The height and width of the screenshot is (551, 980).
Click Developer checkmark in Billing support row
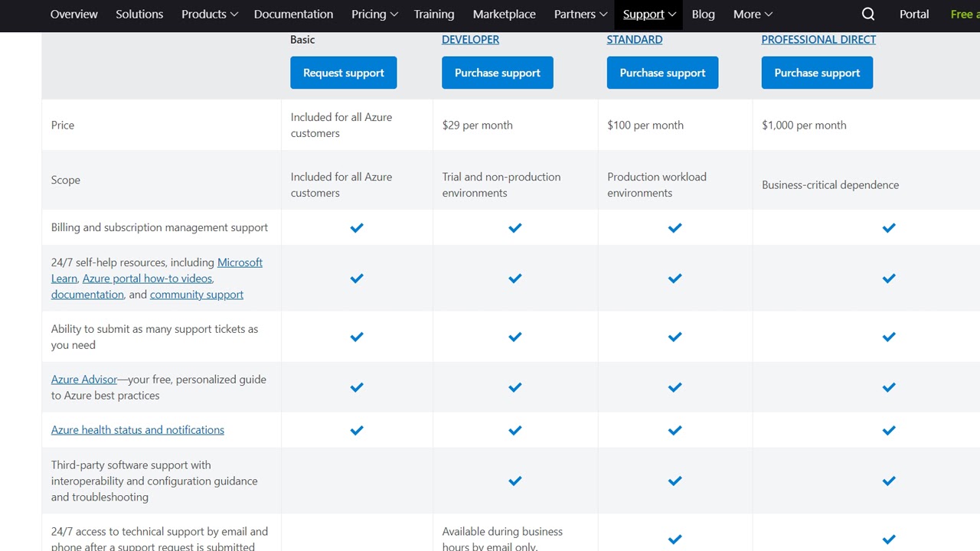click(x=515, y=227)
